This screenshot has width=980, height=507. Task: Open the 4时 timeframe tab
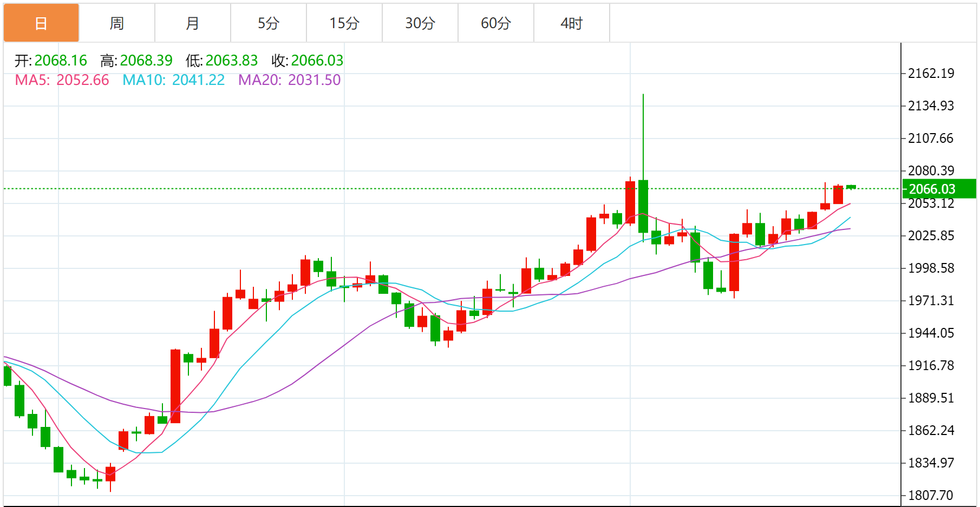572,23
